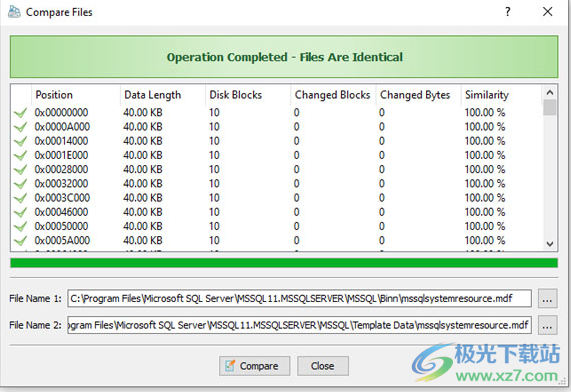Browse for File Name 2 with ellipsis button
The width and height of the screenshot is (571, 392).
548,325
